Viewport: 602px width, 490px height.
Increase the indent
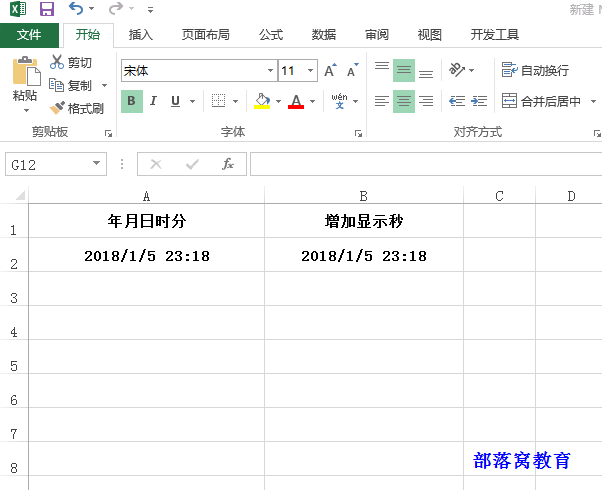click(x=479, y=101)
